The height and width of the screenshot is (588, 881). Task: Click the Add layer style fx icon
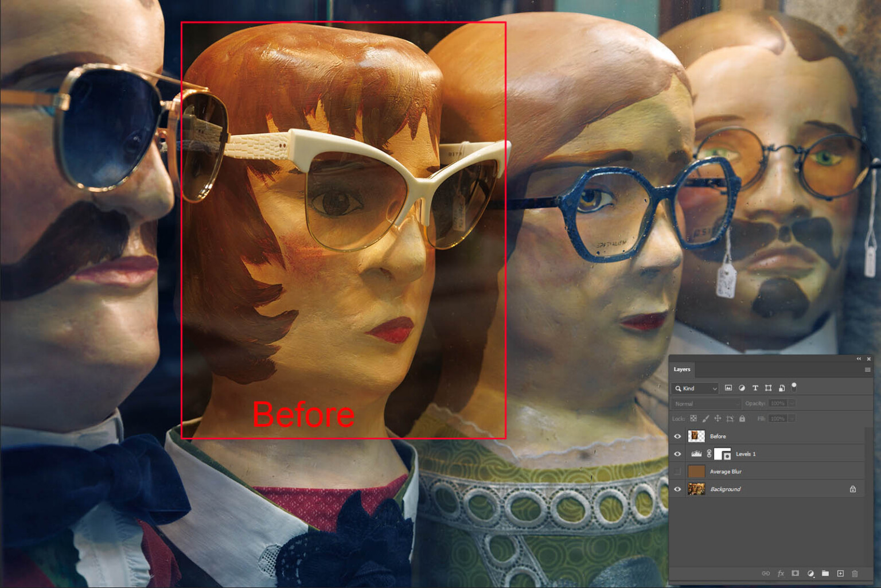[x=781, y=573]
